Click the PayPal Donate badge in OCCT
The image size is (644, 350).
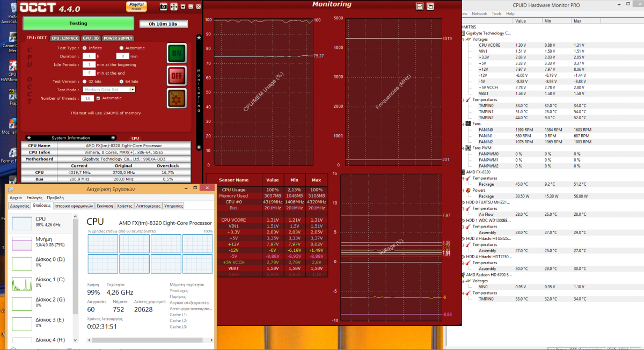point(137,6)
